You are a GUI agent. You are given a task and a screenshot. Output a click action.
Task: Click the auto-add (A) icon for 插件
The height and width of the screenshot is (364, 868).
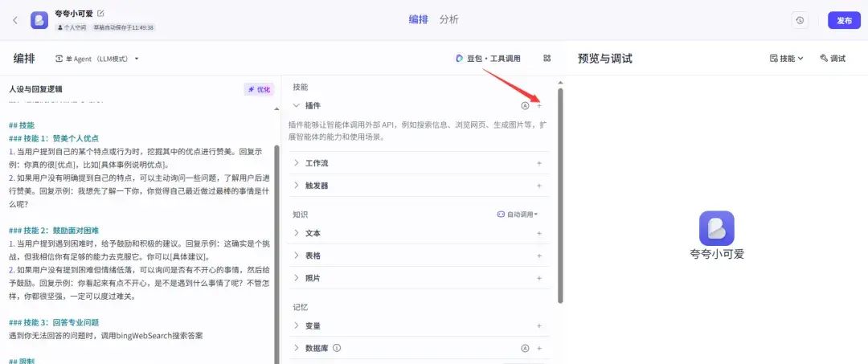[525, 105]
